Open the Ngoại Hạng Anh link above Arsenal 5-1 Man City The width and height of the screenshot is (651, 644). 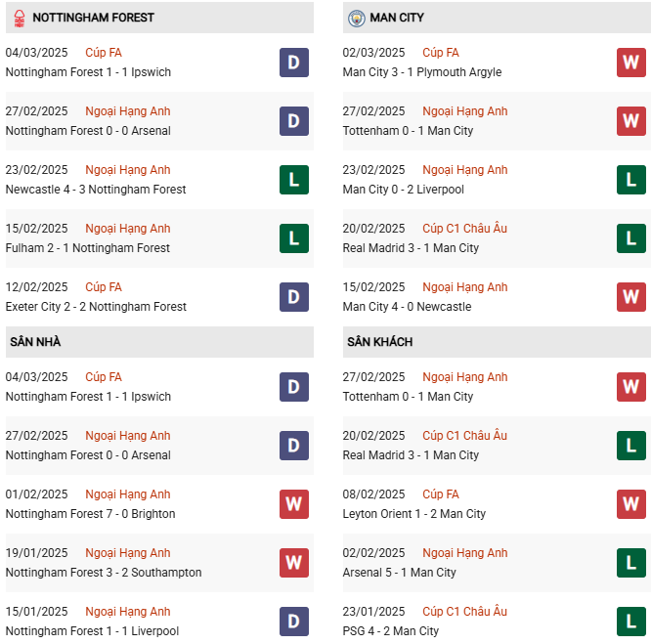[x=464, y=553]
